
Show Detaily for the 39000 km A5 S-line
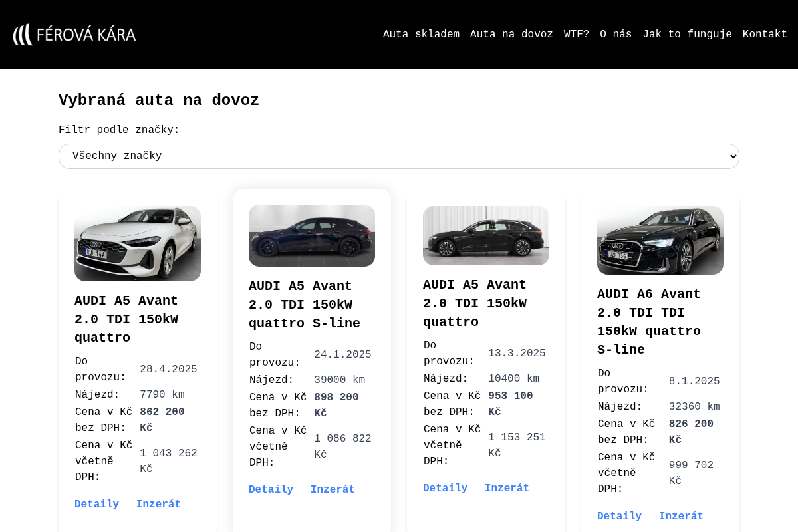[271, 490]
